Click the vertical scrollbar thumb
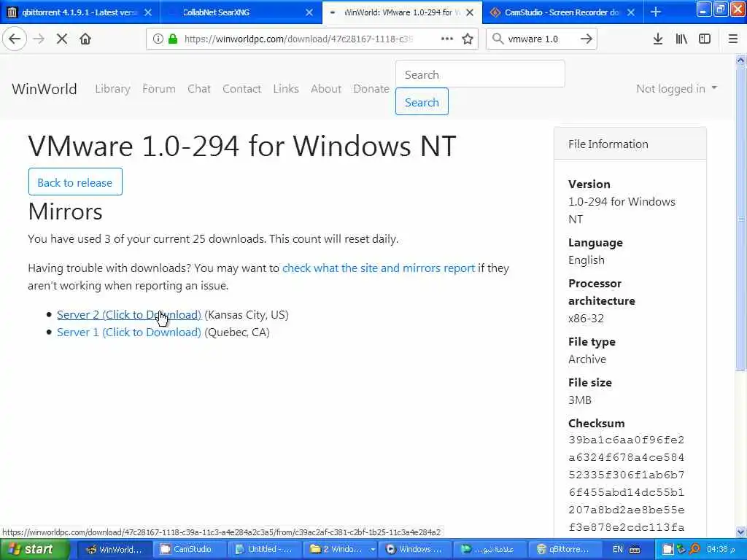This screenshot has height=560, width=747. pyautogui.click(x=740, y=218)
